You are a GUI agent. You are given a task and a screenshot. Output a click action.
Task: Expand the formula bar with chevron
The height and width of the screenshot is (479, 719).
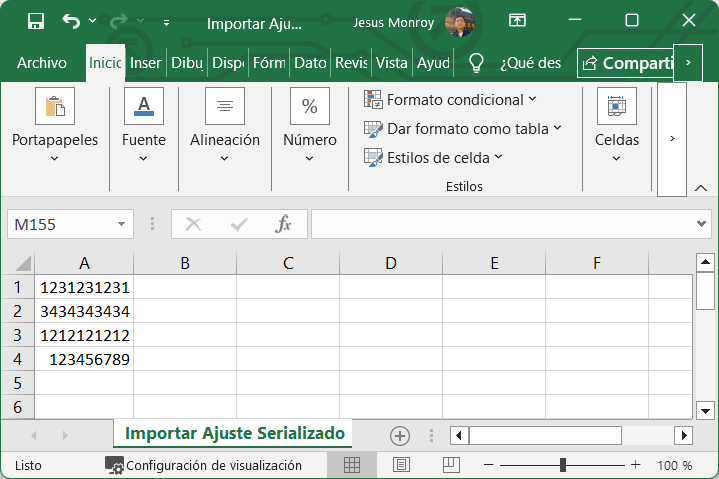[701, 224]
